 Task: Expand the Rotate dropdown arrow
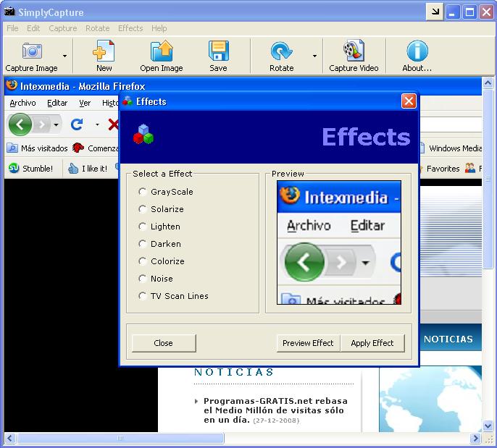[314, 56]
